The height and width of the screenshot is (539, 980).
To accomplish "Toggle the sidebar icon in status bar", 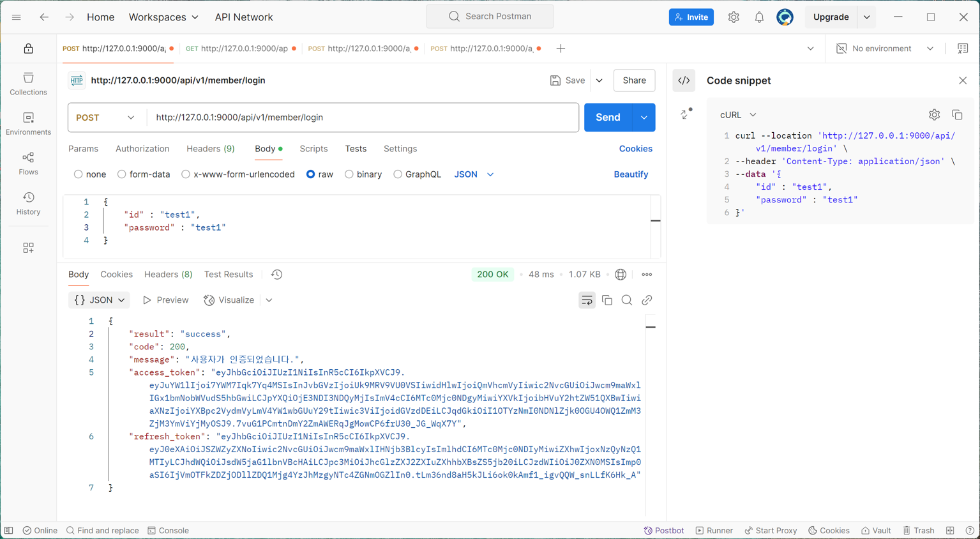I will [8, 531].
